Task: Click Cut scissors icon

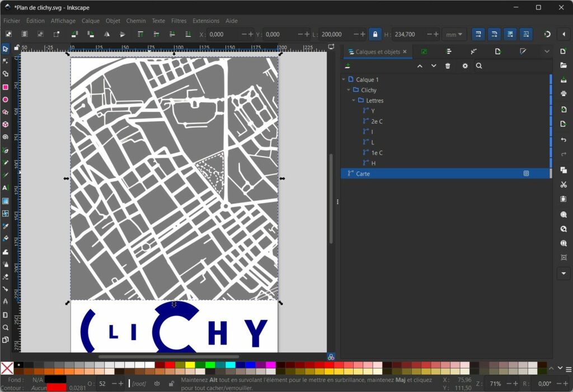Action: pyautogui.click(x=563, y=185)
